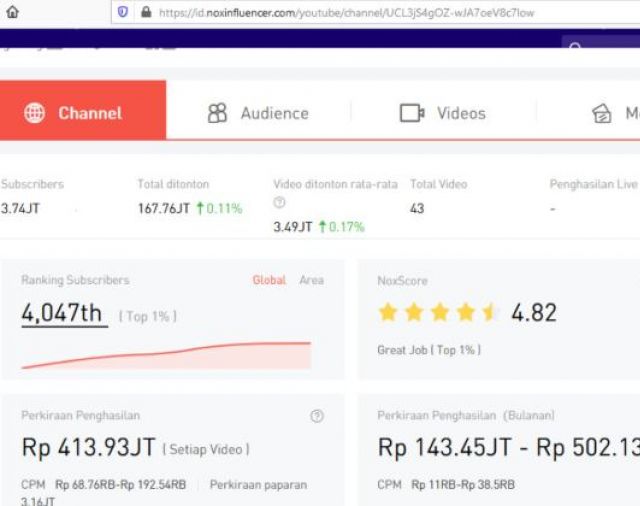Click the Rp 143.45JT monthly earnings value
The image size is (640, 506).
(x=445, y=447)
